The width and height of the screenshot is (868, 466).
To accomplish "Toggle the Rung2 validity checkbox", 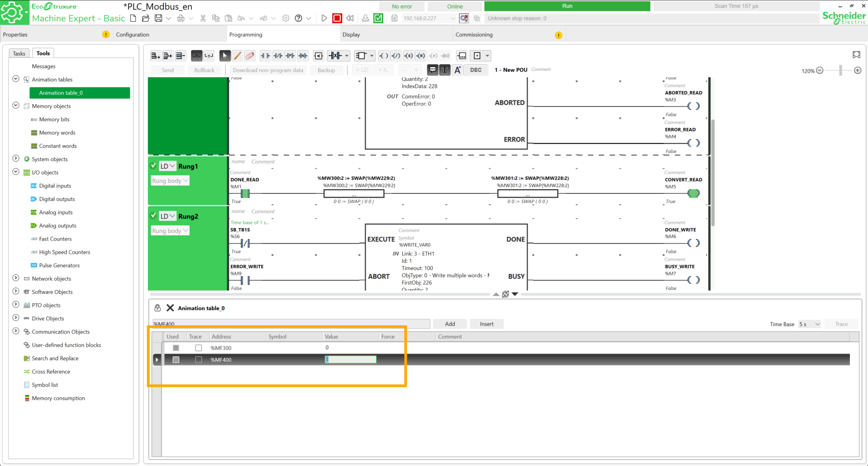I will pyautogui.click(x=153, y=216).
